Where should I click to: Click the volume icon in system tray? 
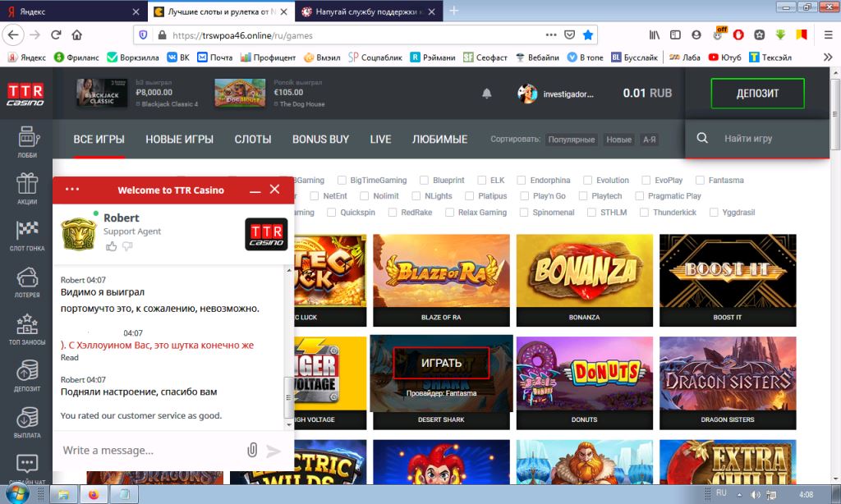[756, 494]
